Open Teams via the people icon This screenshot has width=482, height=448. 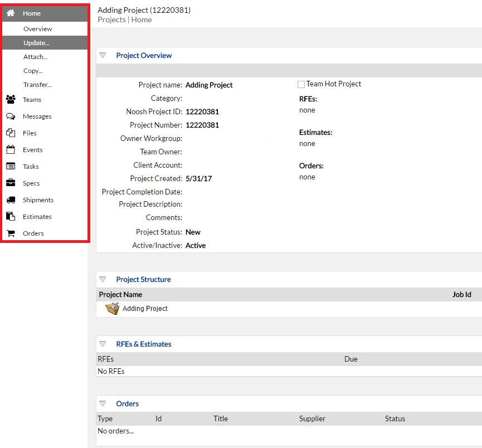coord(11,99)
